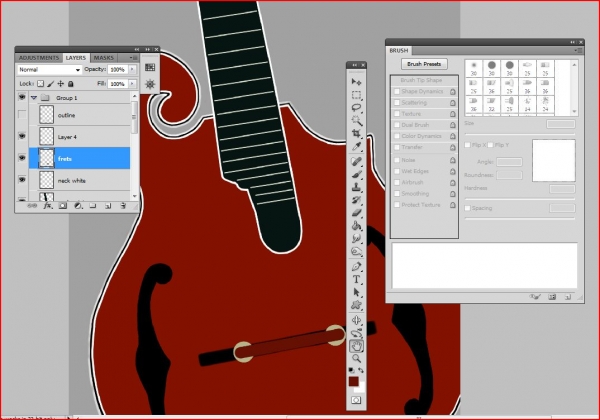This screenshot has height=420, width=600.
Task: Add a layer style with fx icon
Action: tap(47, 206)
